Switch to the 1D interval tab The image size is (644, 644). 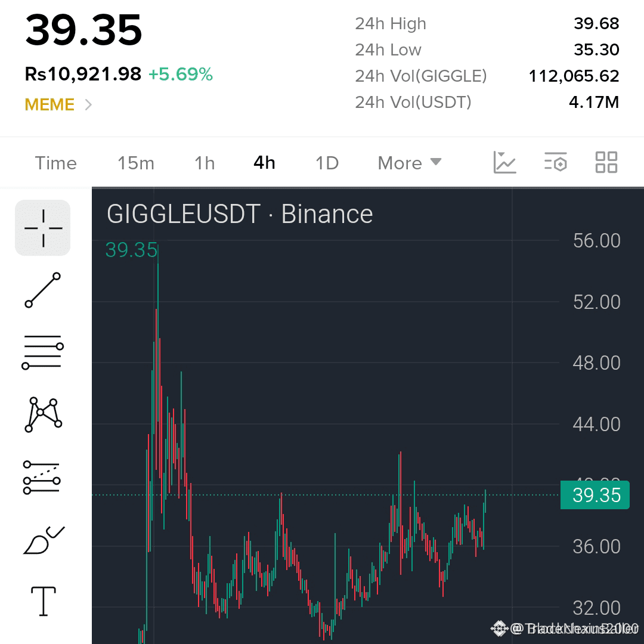coord(327,163)
